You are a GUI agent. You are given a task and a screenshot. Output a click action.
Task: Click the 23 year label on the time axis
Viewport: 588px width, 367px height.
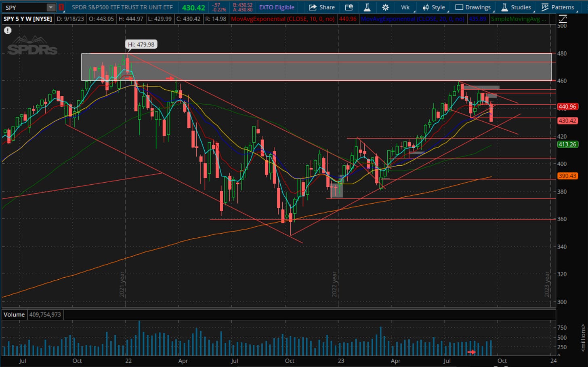[341, 361]
